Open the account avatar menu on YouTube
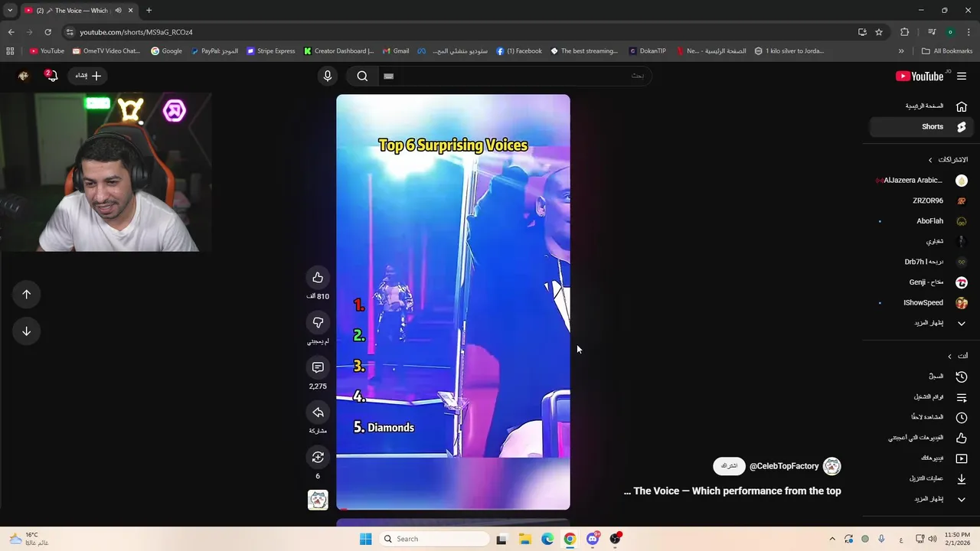Image resolution: width=980 pixels, height=551 pixels. [24, 76]
